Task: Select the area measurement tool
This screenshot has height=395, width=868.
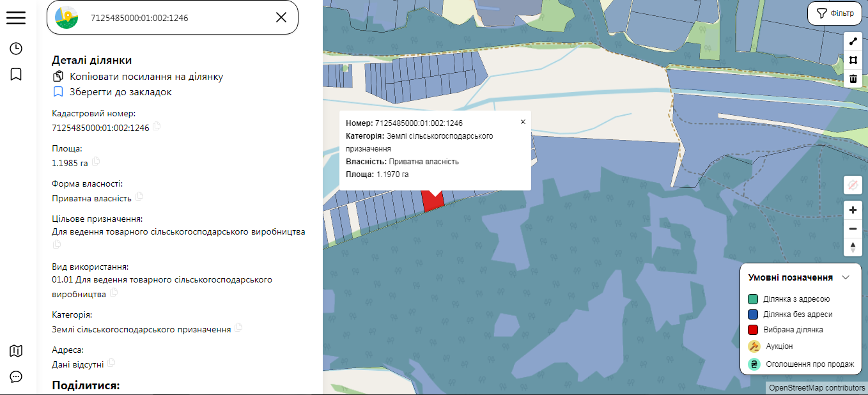Action: (x=853, y=60)
